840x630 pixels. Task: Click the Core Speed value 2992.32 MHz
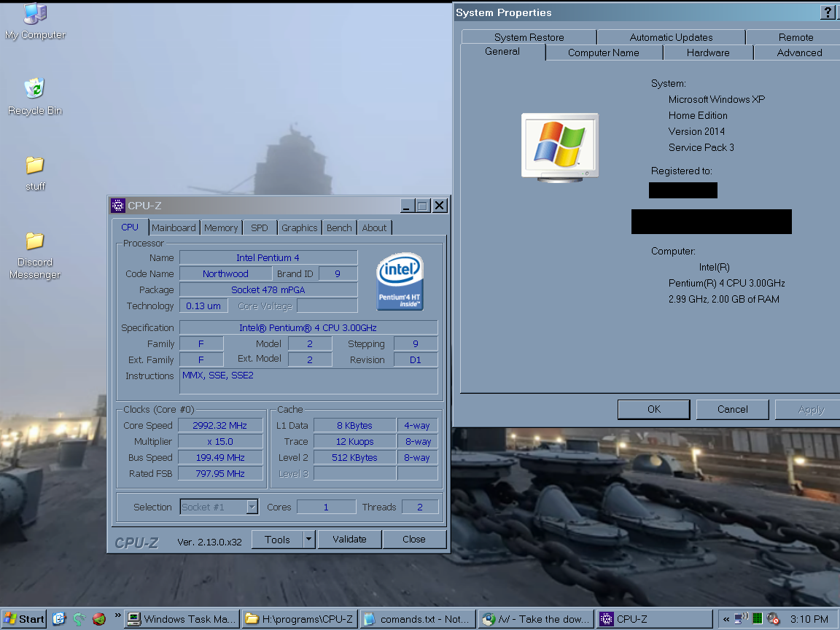pyautogui.click(x=220, y=425)
